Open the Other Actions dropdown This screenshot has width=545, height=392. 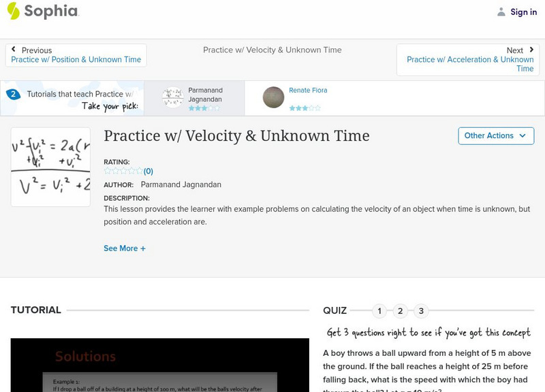click(x=495, y=135)
